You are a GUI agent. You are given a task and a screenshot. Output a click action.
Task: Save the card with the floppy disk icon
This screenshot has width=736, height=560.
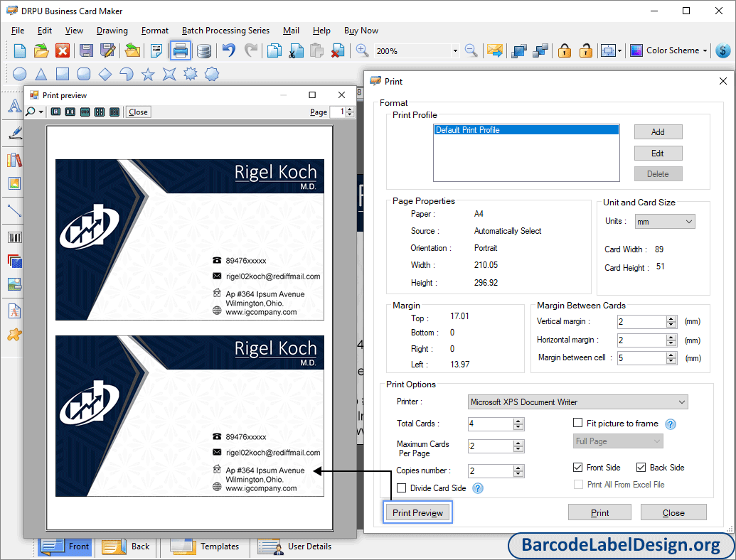86,50
